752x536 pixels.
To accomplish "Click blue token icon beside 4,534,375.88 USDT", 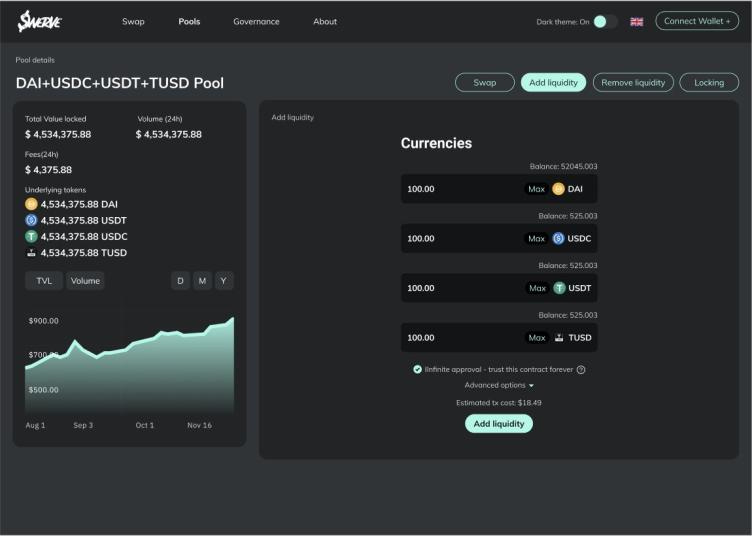I will [31, 221].
